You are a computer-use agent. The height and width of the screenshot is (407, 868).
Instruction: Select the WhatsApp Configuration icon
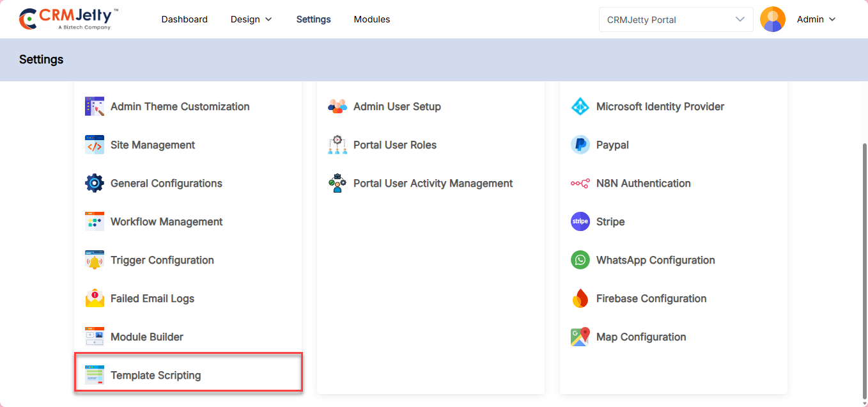click(x=580, y=260)
